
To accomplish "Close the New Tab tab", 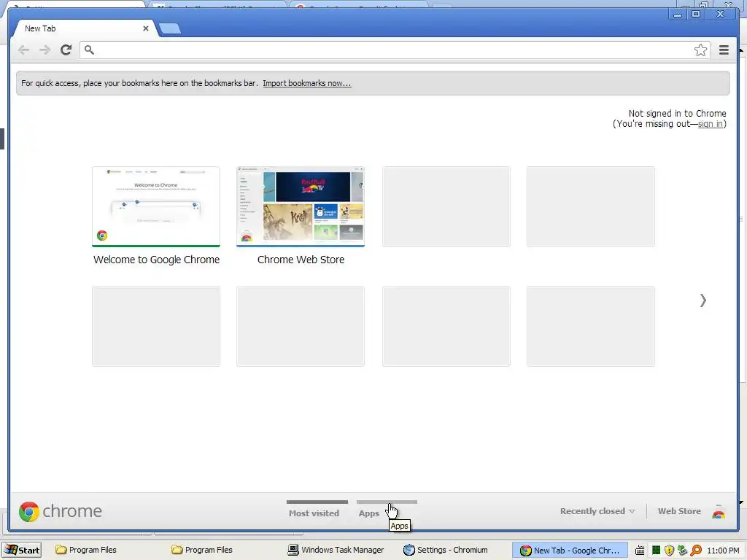I will coord(146,28).
